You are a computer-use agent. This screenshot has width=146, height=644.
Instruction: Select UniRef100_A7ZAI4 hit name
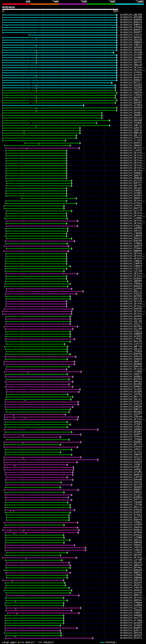(x=131, y=203)
